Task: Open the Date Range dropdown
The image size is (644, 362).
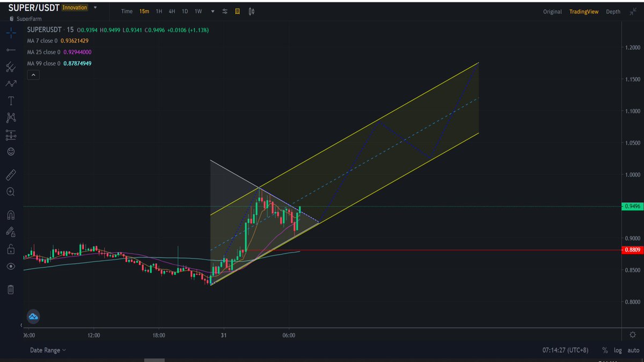Action: (x=48, y=350)
